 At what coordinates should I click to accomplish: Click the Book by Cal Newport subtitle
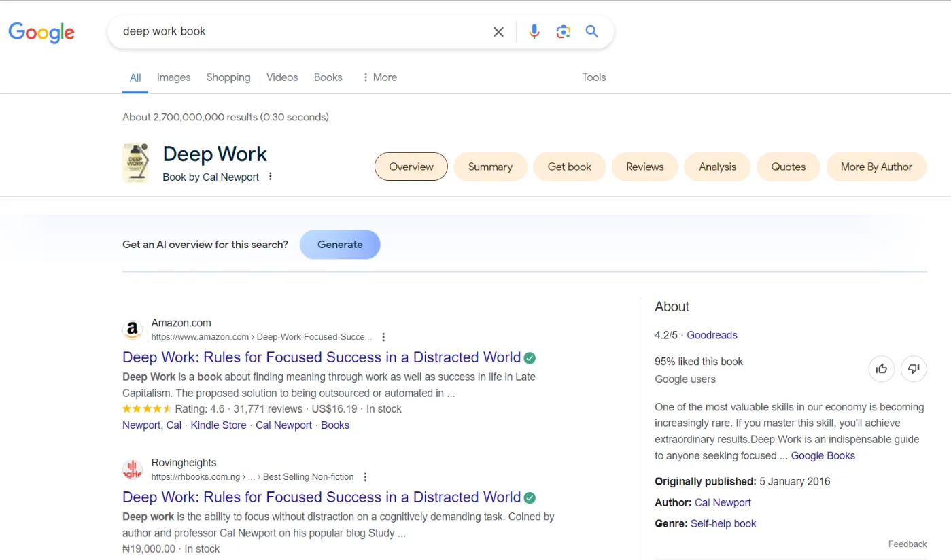coord(211,177)
